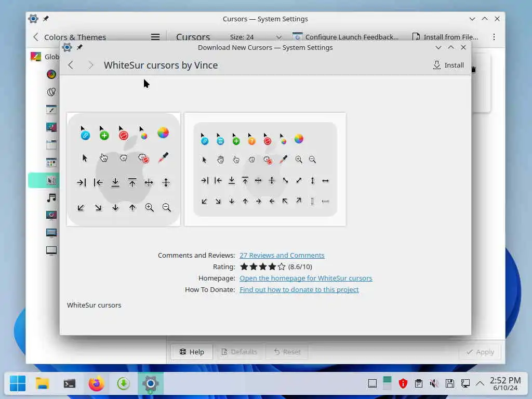Open the Night/lightbulb theme sidebar icon
The image size is (532, 399).
coord(51,92)
